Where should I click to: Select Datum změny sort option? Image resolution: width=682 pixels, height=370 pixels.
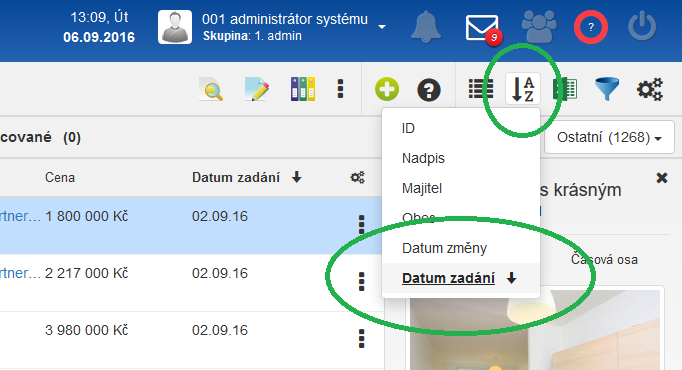point(444,248)
